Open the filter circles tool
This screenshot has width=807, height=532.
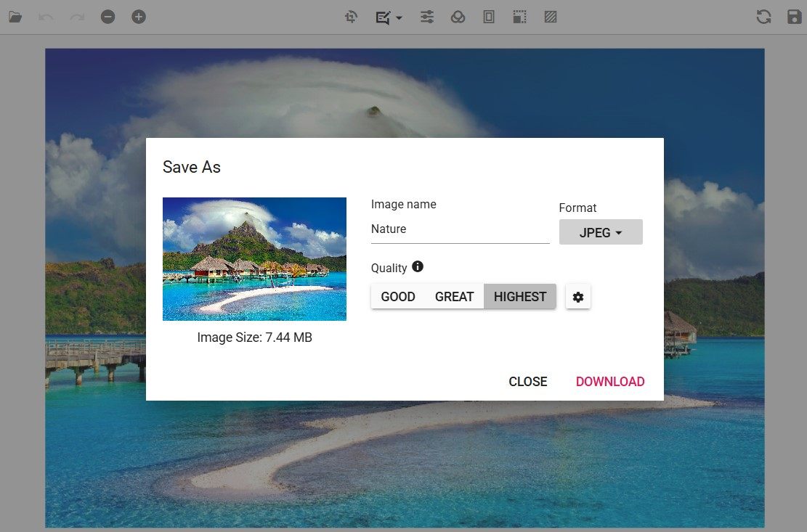pyautogui.click(x=458, y=17)
